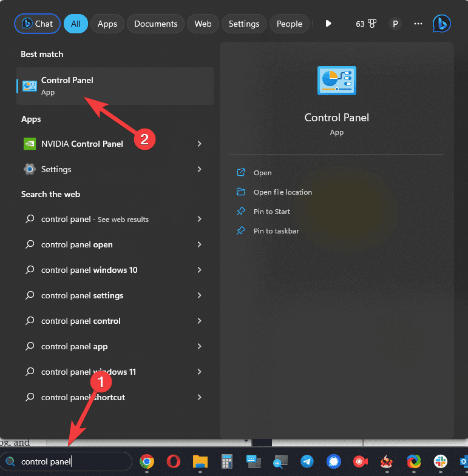This screenshot has width=468, height=476.
Task: Open the multicolor swirl browser icon on taskbar
Action: [x=414, y=461]
